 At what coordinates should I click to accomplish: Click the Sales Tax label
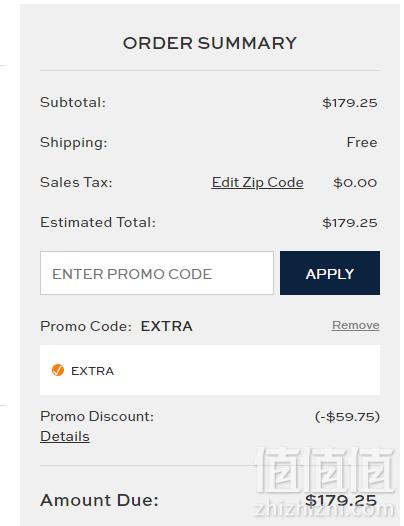tap(76, 182)
